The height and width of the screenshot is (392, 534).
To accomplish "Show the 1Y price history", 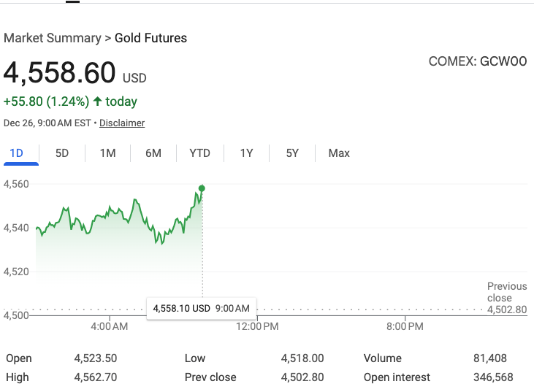I will [x=246, y=153].
